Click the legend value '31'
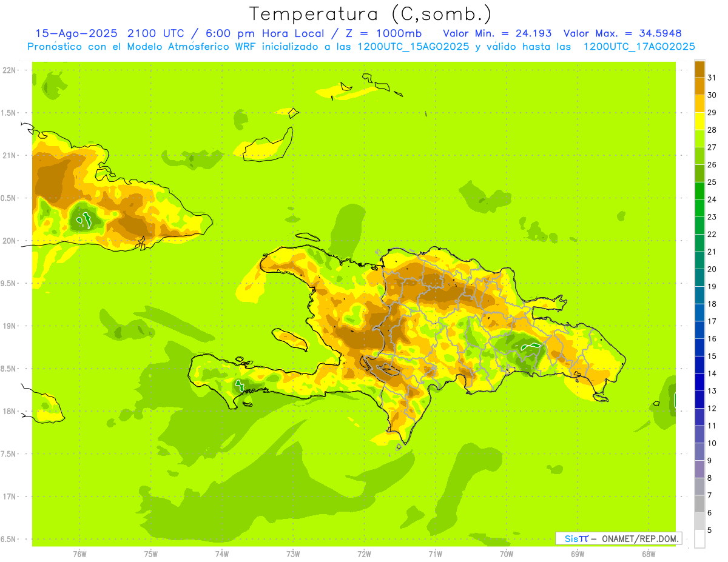The height and width of the screenshot is (562, 728). pyautogui.click(x=712, y=78)
